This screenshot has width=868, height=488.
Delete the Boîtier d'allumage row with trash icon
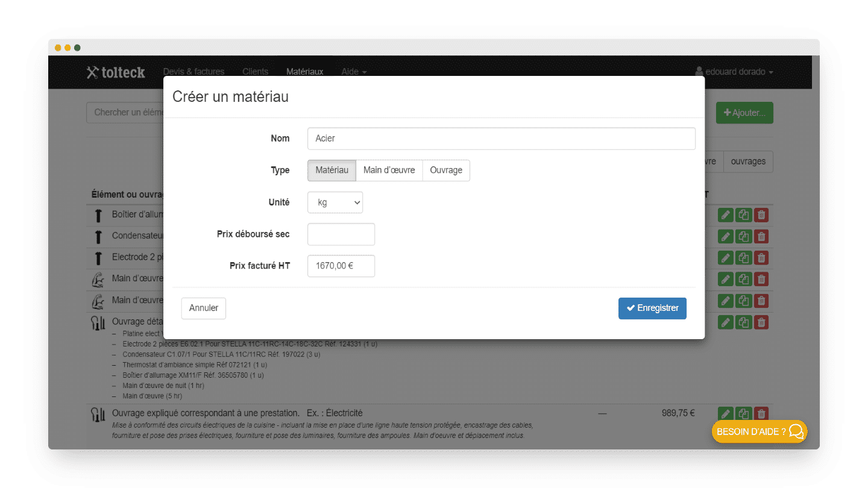[761, 215]
